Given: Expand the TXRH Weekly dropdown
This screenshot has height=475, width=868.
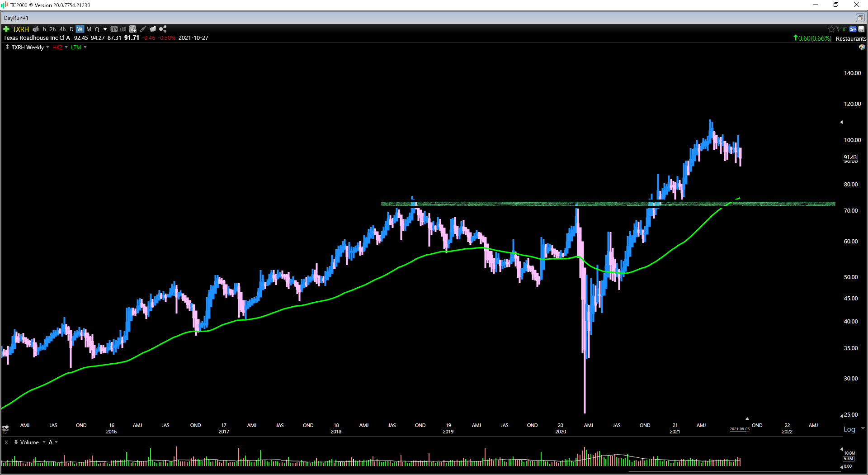Looking at the screenshot, I should [x=47, y=47].
